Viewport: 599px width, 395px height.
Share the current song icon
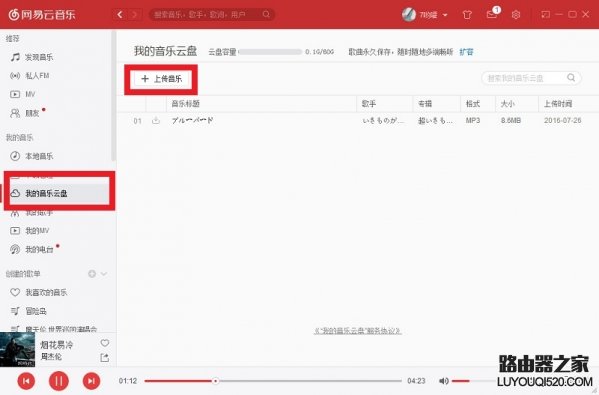104,358
